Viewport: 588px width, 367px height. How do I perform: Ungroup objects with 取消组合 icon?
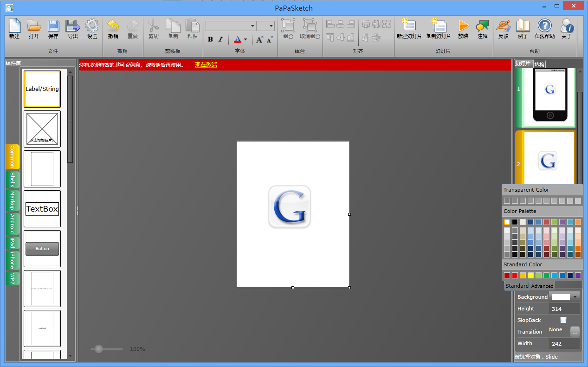pyautogui.click(x=310, y=29)
